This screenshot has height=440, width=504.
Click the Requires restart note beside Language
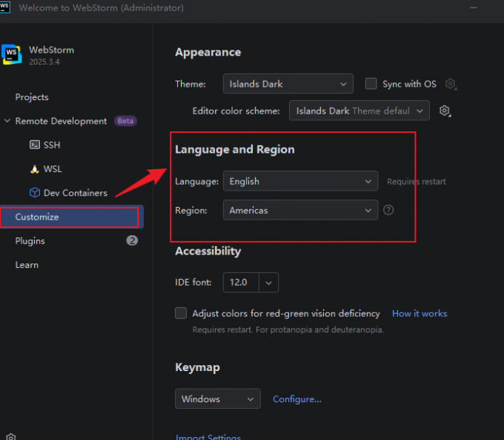coord(417,182)
